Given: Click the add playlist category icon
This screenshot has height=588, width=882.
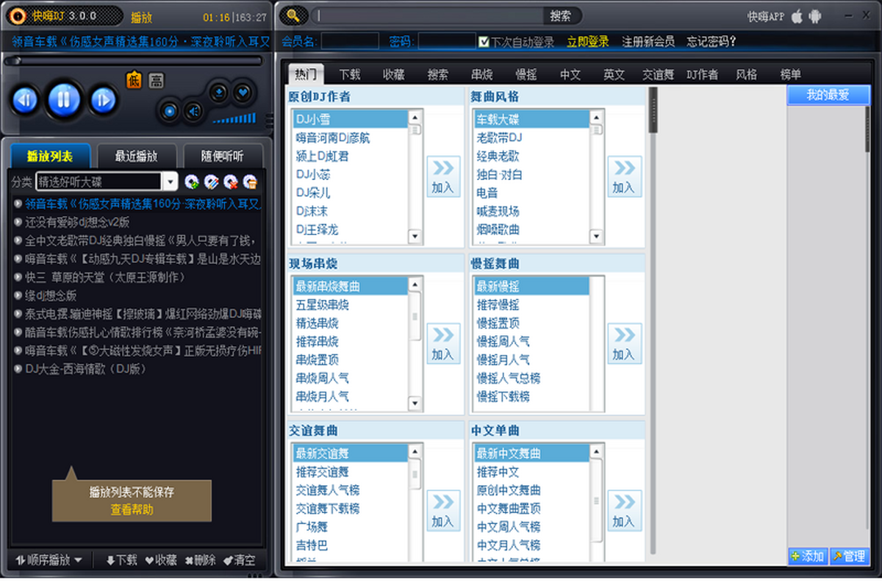Looking at the screenshot, I should point(192,182).
